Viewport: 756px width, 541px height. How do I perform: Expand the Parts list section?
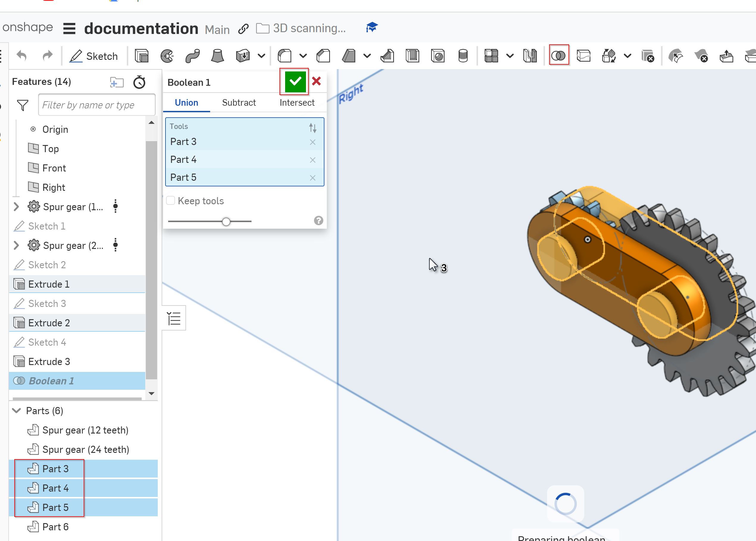[16, 410]
